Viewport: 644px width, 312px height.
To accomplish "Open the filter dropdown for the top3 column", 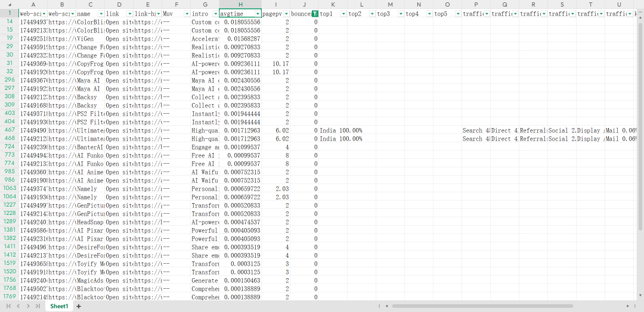I will coord(401,14).
